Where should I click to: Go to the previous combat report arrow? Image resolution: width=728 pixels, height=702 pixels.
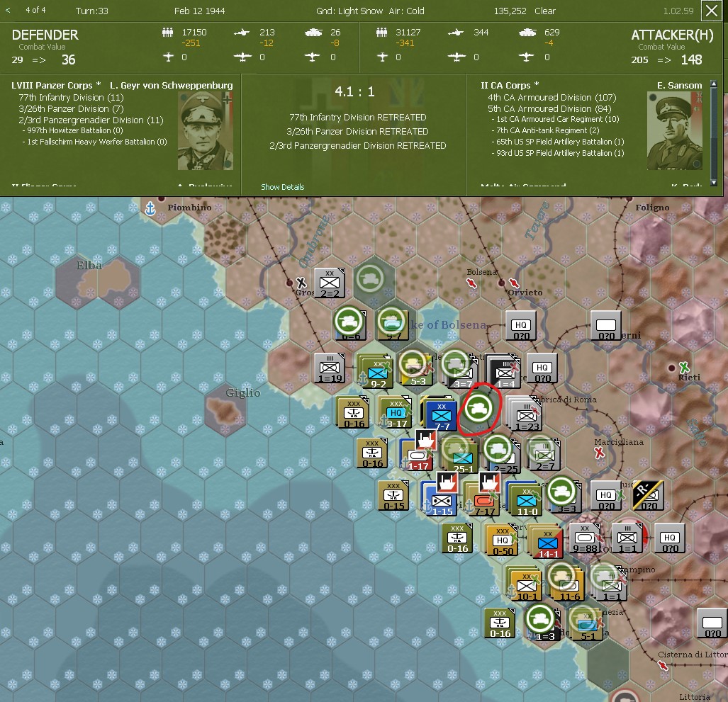point(7,10)
